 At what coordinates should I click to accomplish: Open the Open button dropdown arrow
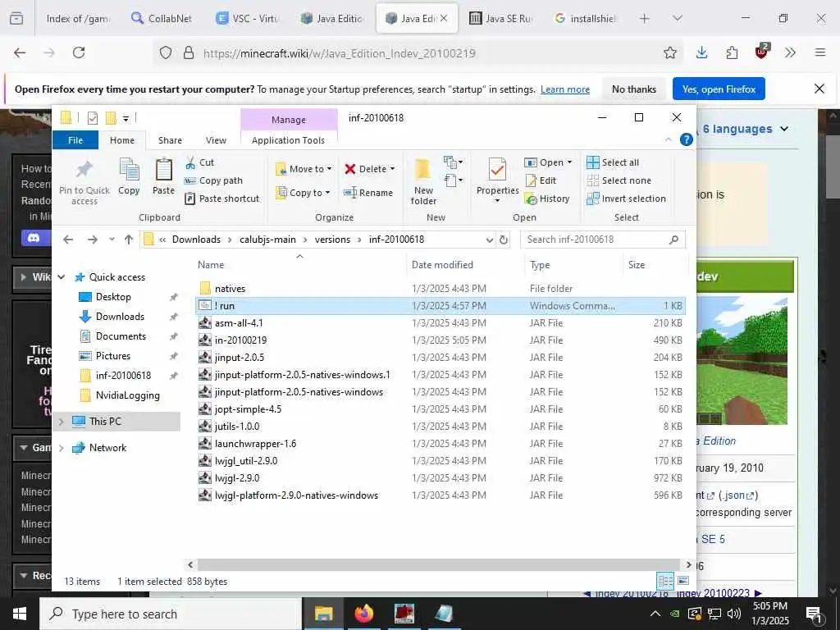[x=569, y=162]
